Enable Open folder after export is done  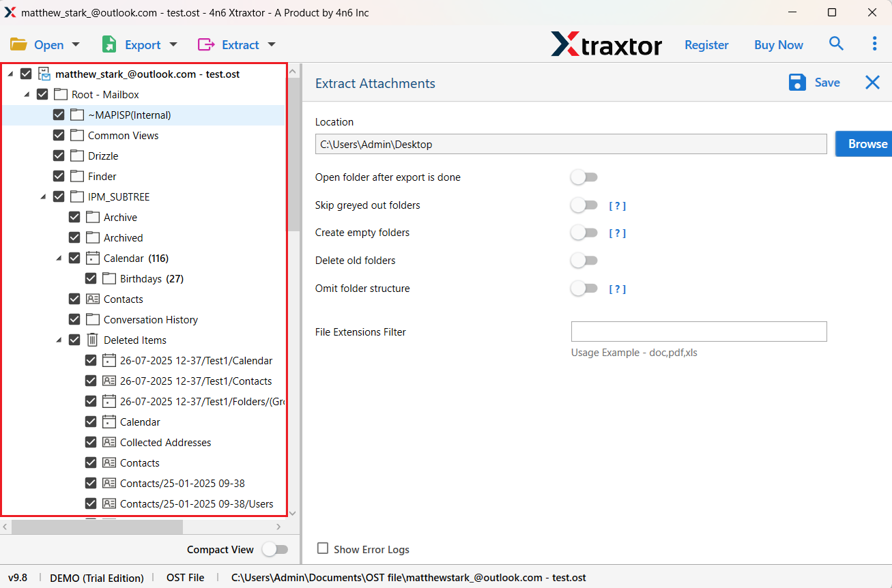(x=584, y=177)
